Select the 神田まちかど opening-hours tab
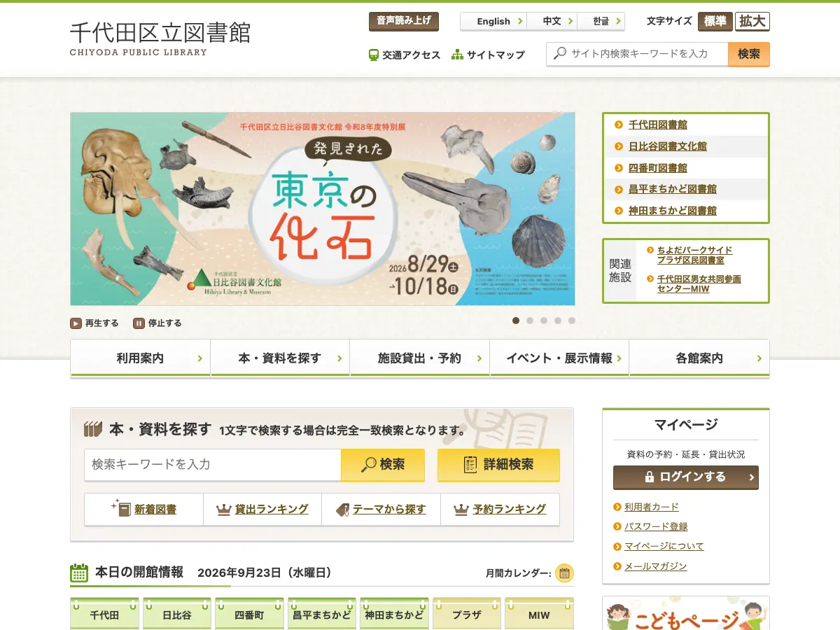Screen dimensions: 840x630 [x=394, y=615]
